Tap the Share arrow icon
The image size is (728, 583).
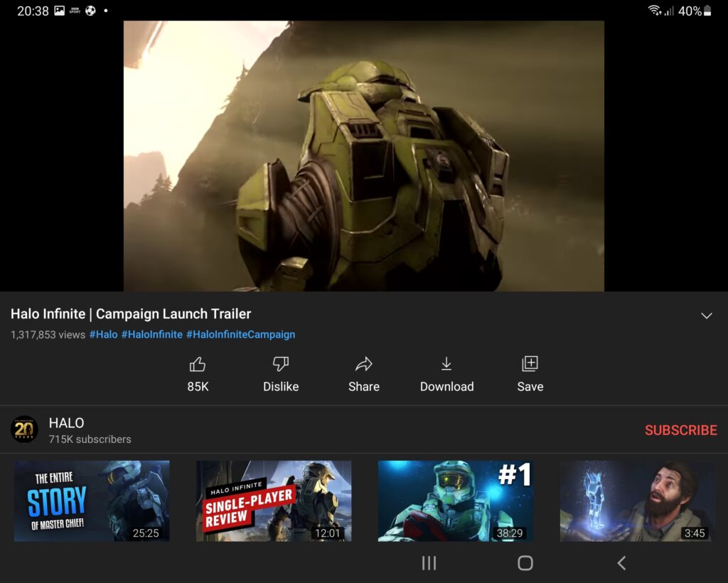click(363, 364)
